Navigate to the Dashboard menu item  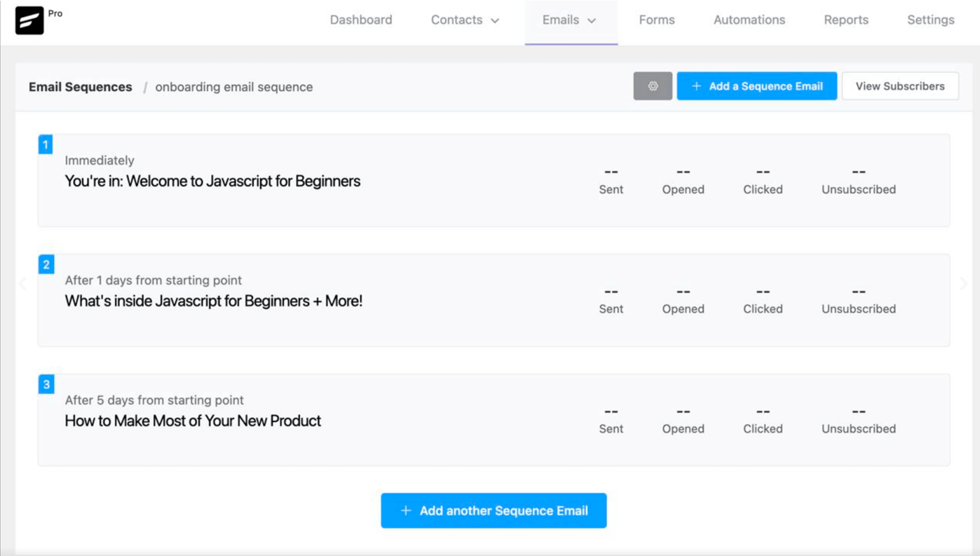point(361,20)
